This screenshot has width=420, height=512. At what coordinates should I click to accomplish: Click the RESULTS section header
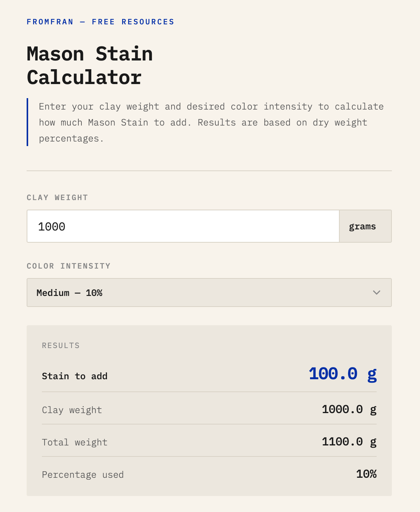[60, 345]
